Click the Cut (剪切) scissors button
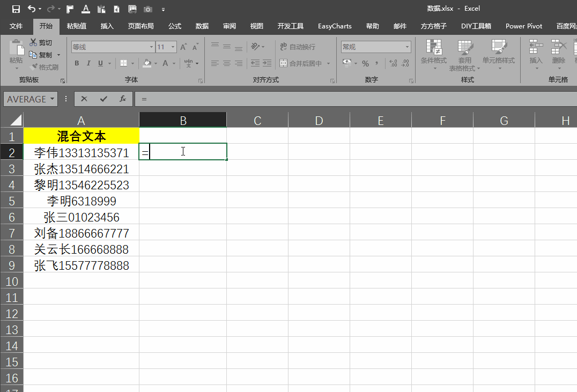 point(41,43)
